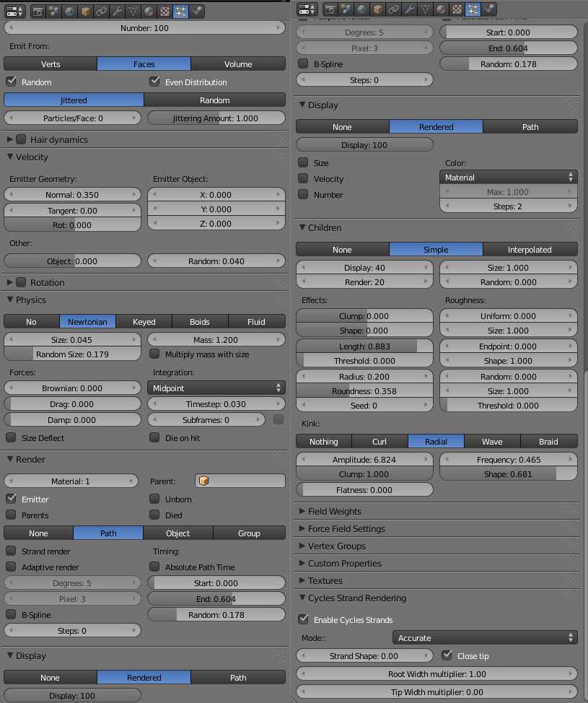Screen dimensions: 588x703
Task: Open Constraints chain-link tab in left panel
Action: (x=101, y=12)
